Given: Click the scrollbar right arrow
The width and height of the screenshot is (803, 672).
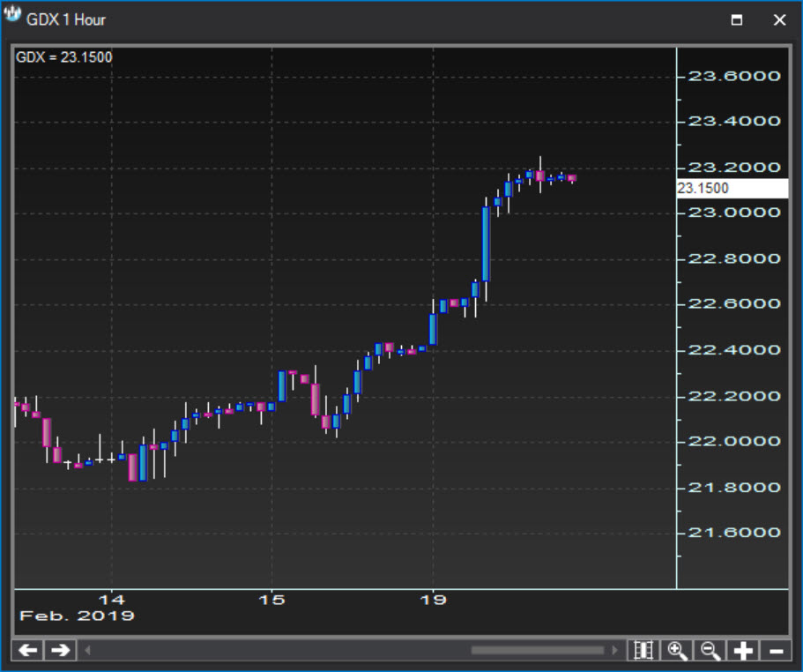Looking at the screenshot, I should coord(615,651).
